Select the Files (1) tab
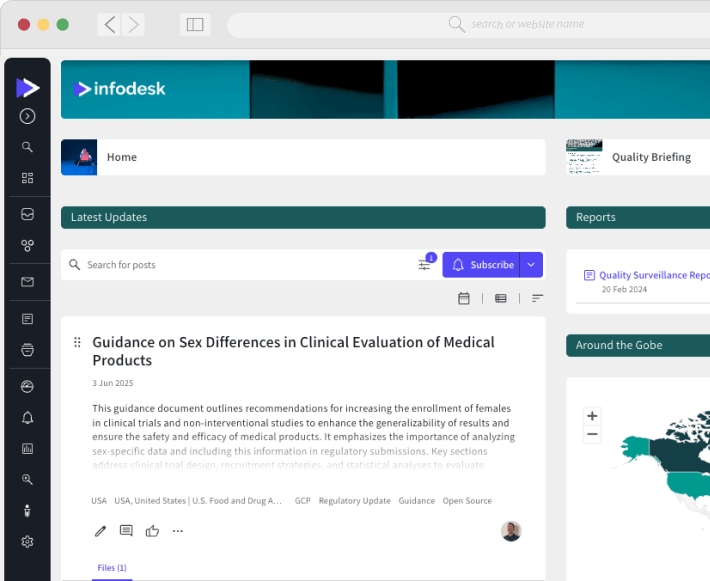The image size is (710, 581). point(111,568)
